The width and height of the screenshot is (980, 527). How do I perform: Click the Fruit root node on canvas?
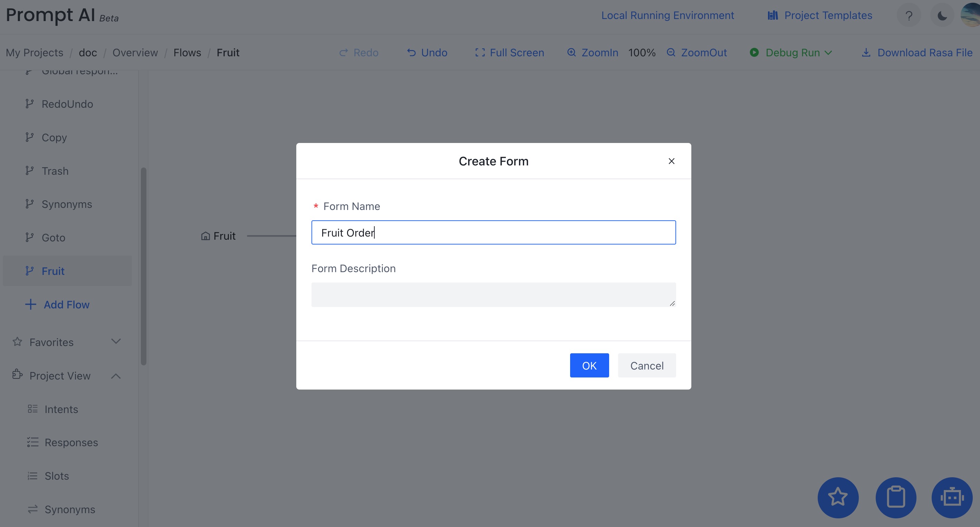tap(218, 236)
